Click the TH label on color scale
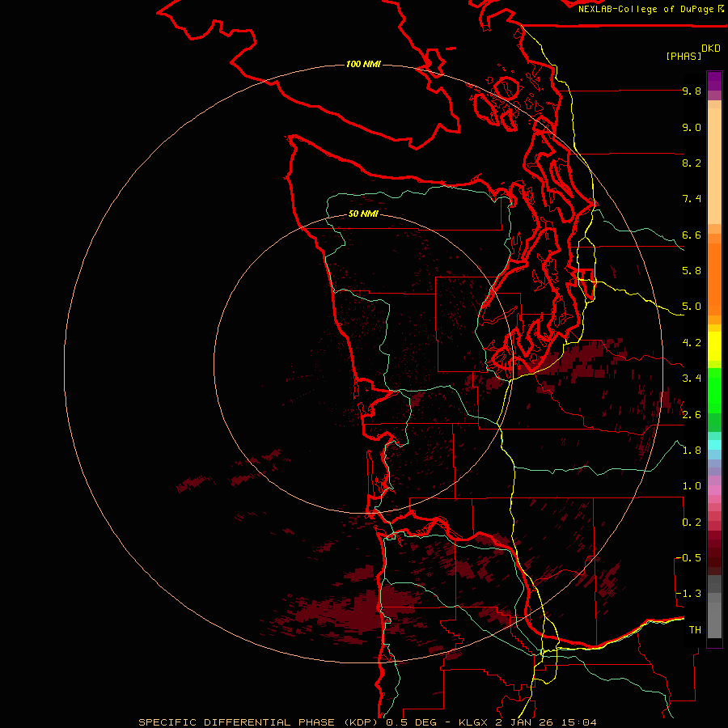This screenshot has width=728, height=728. pos(695,630)
